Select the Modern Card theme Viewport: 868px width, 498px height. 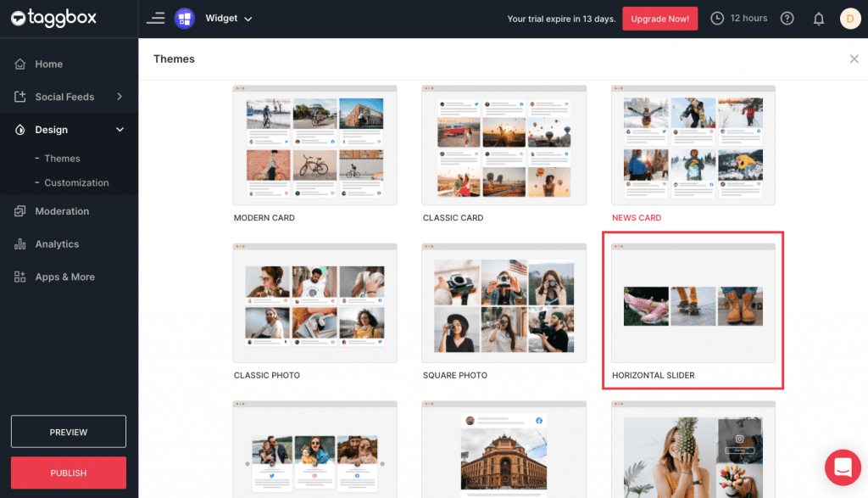(314, 144)
